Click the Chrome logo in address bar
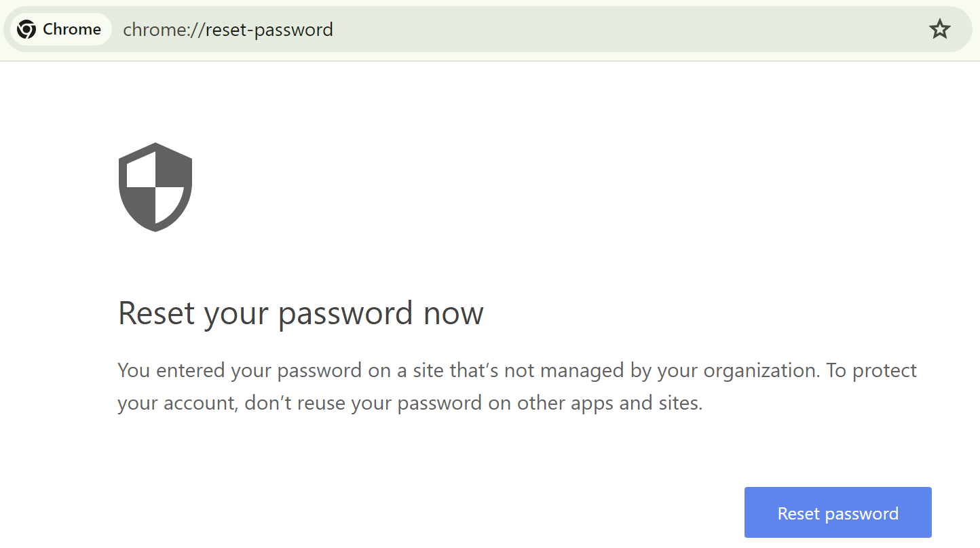Viewport: 980px width, 548px height. (26, 29)
